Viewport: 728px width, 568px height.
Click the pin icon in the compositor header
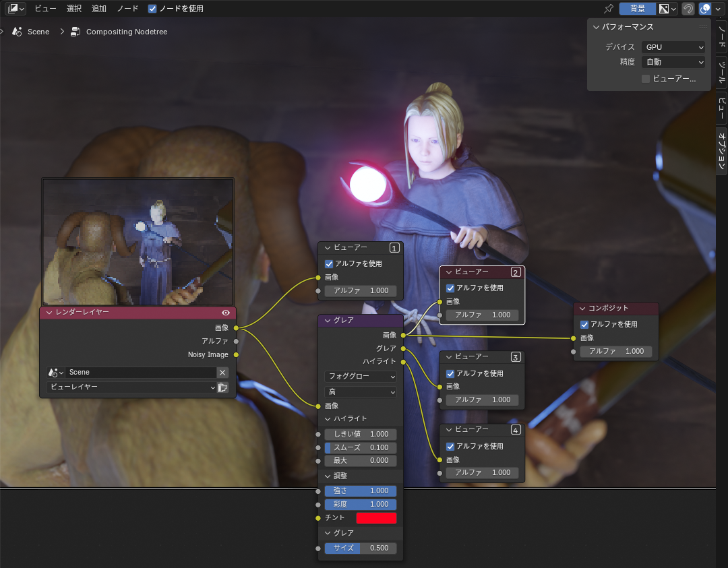point(608,8)
